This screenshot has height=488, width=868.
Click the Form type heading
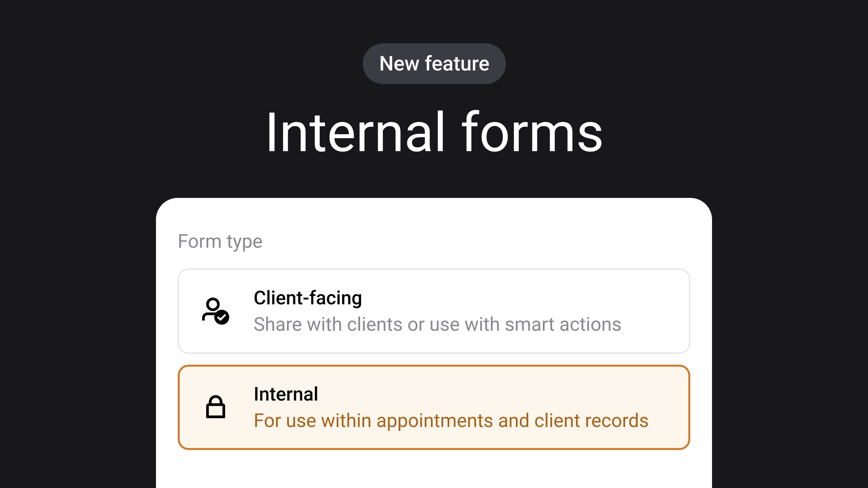220,241
